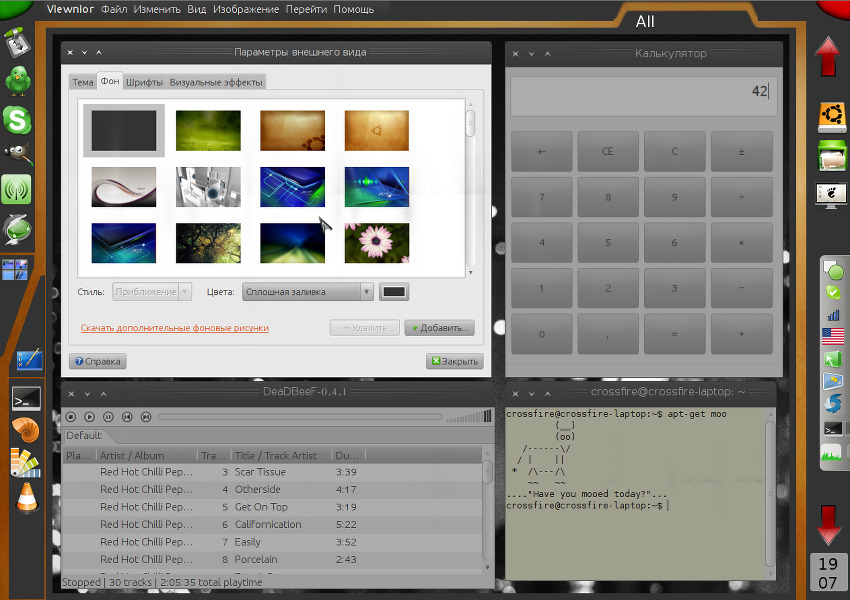This screenshot has width=850, height=600.
Task: Open the workspace switcher in left dock
Action: [15, 270]
